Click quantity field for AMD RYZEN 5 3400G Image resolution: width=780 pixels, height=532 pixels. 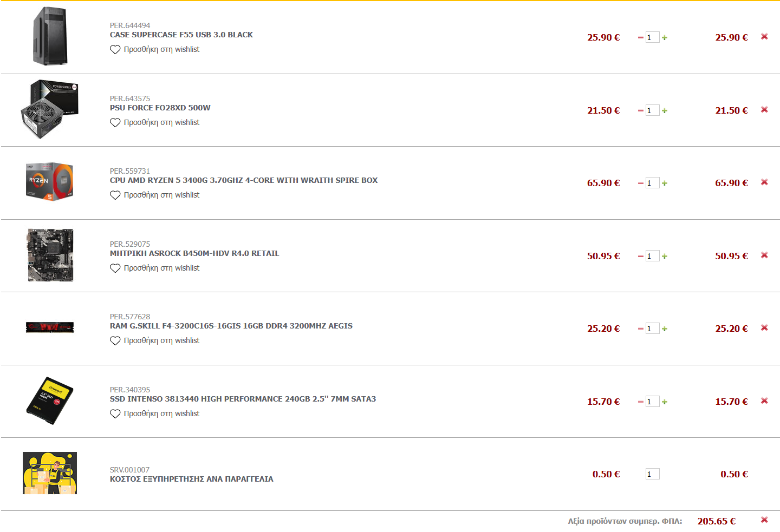pyautogui.click(x=652, y=183)
